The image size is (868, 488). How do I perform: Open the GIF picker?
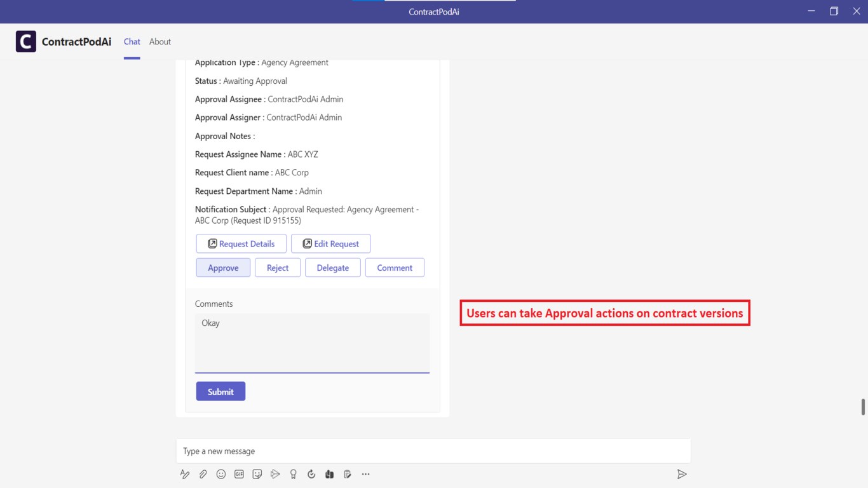[239, 474]
